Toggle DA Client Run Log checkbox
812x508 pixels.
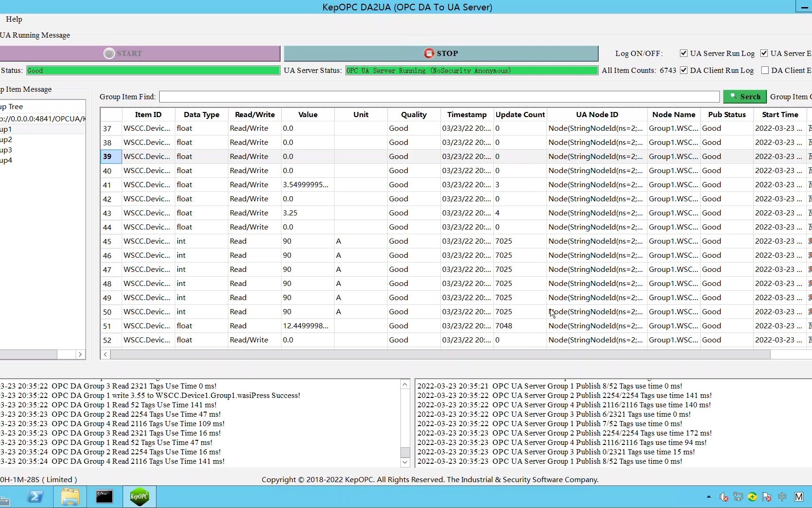[684, 70]
